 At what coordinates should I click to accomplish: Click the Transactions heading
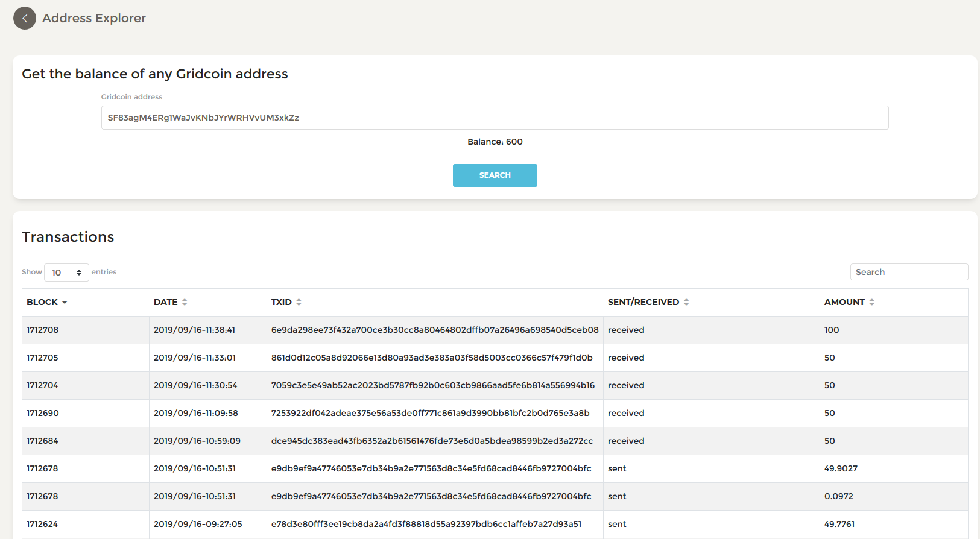point(68,237)
